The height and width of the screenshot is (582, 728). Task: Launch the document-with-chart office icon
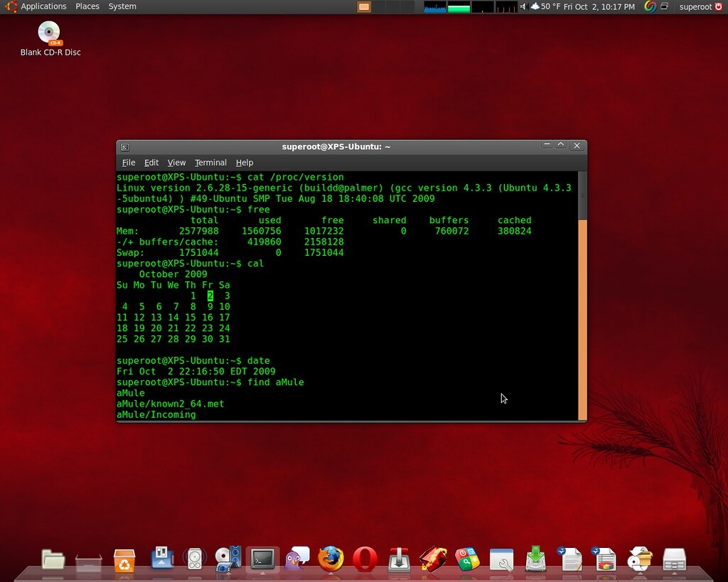click(604, 559)
